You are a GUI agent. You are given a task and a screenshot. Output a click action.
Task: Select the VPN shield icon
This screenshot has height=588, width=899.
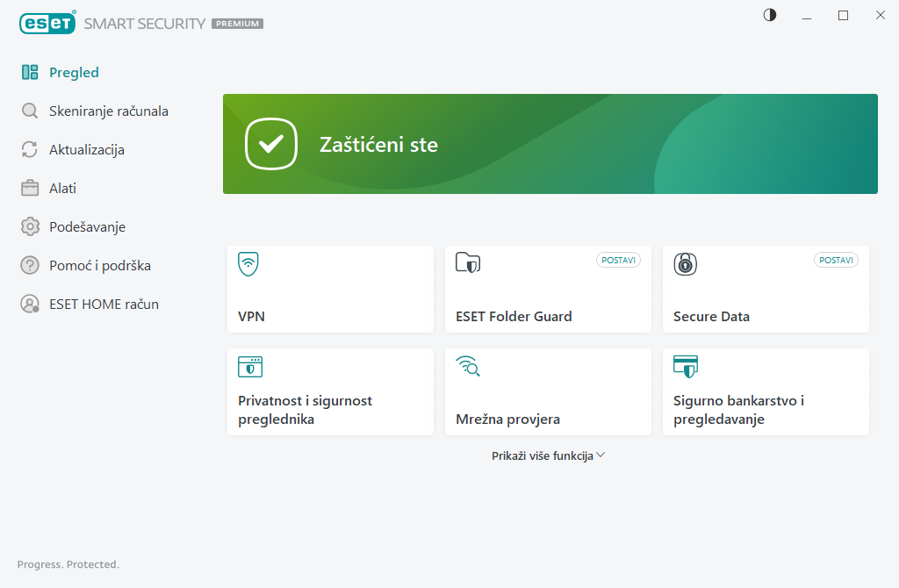(x=249, y=262)
